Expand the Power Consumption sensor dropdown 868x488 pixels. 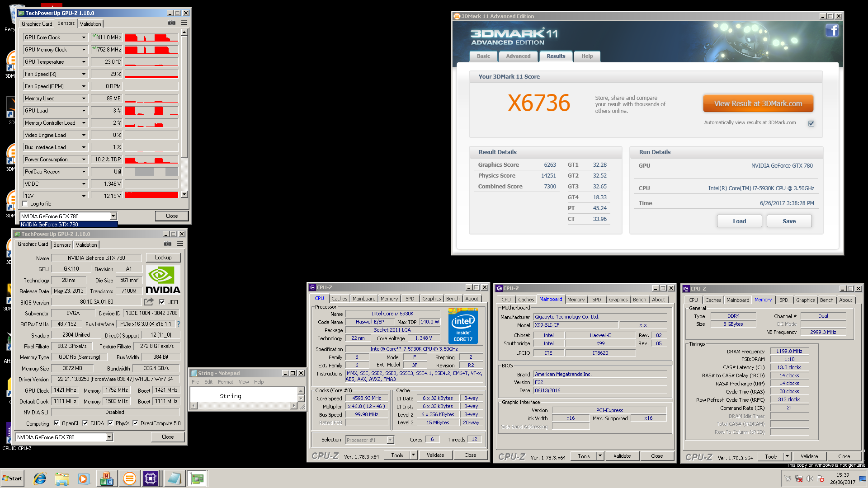tap(84, 160)
